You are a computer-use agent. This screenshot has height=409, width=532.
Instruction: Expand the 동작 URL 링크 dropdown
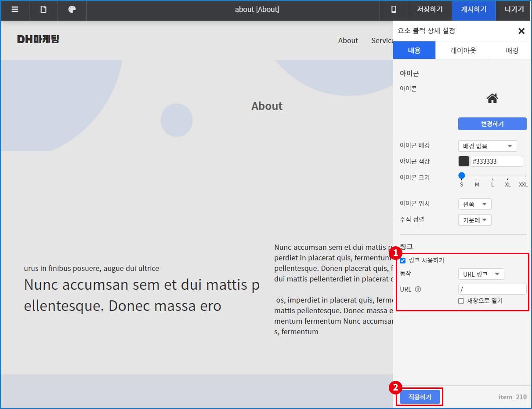point(481,274)
